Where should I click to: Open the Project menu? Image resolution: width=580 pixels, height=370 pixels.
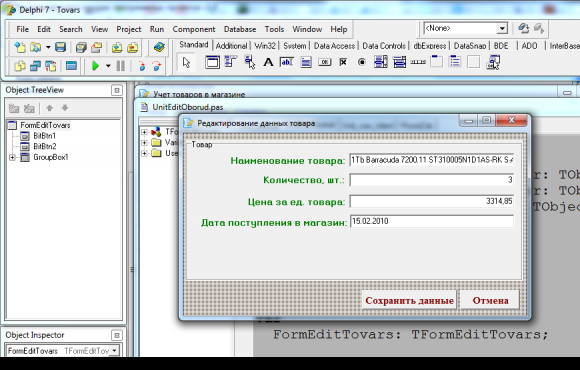129,29
